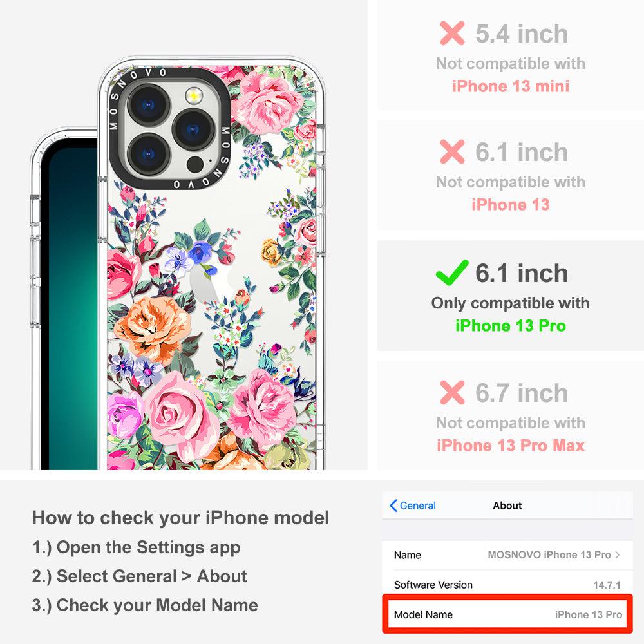The width and height of the screenshot is (644, 644).
Task: Click the iPhone 13 Pro Max label
Action: pos(511,445)
